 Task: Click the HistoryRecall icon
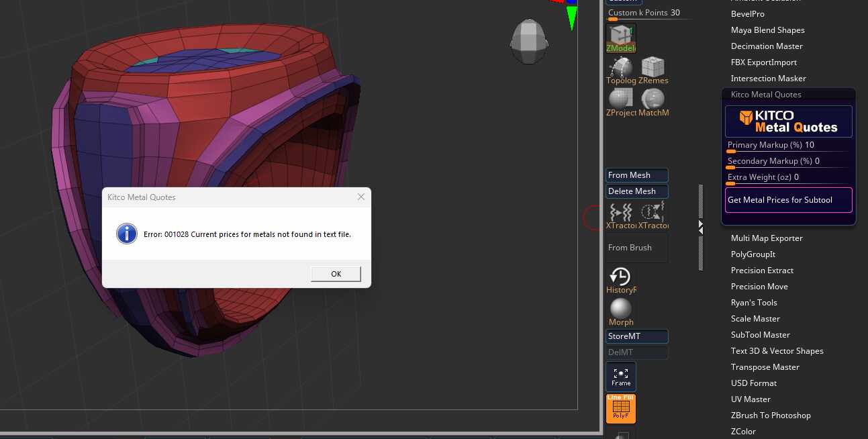pos(620,276)
